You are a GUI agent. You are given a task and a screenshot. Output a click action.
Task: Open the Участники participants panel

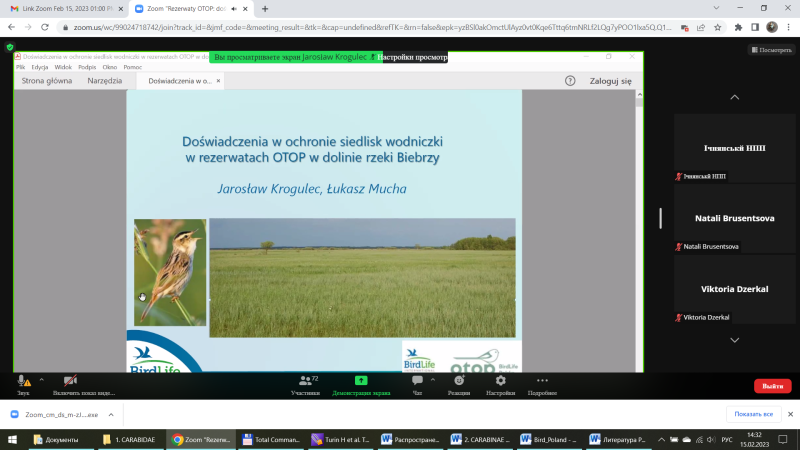pos(306,383)
